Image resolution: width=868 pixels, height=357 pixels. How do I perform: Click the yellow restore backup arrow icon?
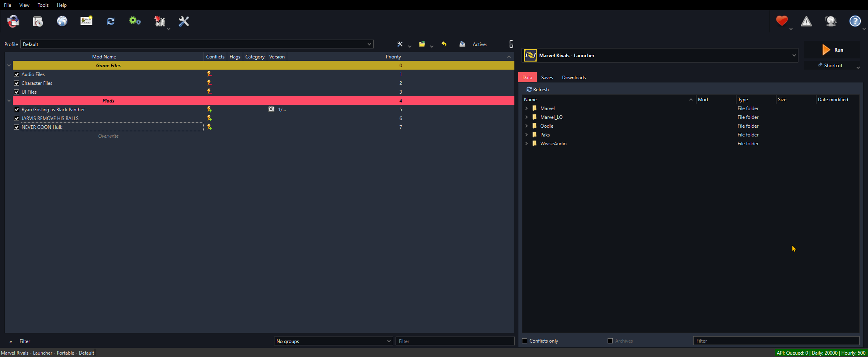(444, 44)
